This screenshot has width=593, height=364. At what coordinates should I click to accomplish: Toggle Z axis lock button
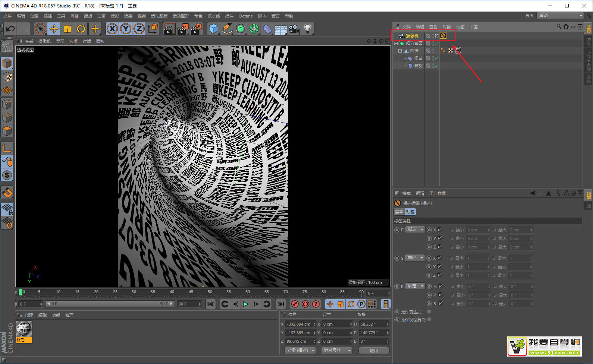point(139,29)
